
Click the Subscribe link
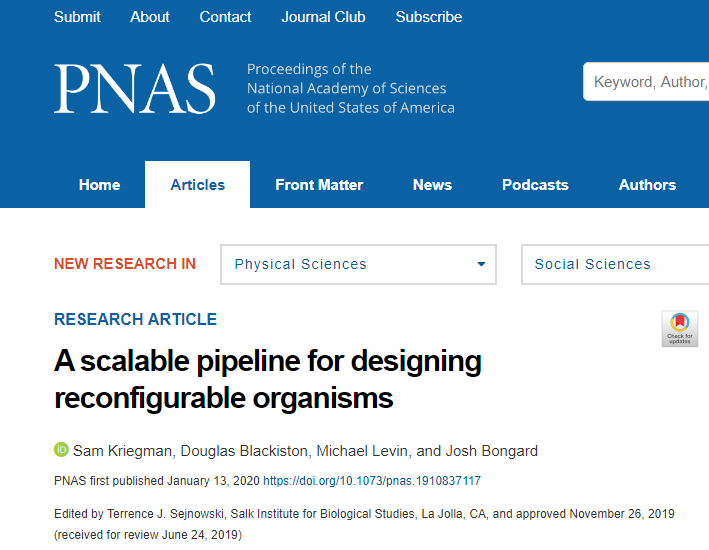pyautogui.click(x=429, y=17)
